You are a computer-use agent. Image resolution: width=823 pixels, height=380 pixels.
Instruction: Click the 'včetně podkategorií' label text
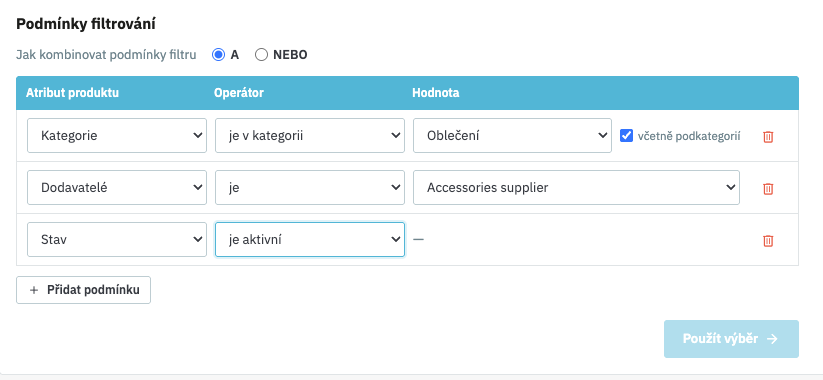[689, 136]
